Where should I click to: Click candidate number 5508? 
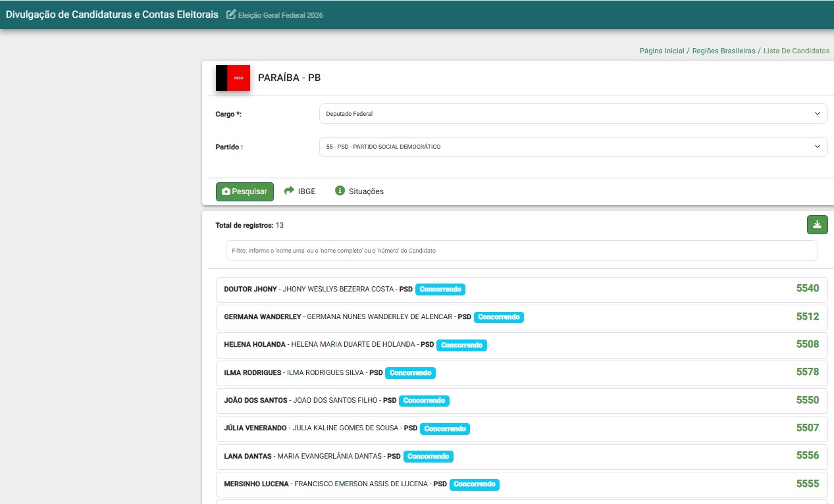(x=808, y=344)
